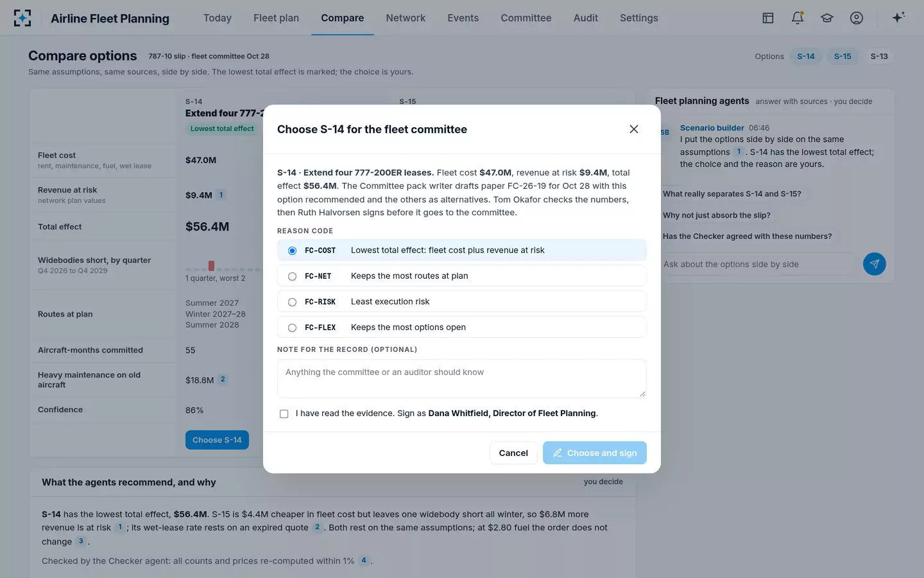Click the SB Scenario builder avatar
Image resolution: width=924 pixels, height=578 pixels.
click(665, 132)
